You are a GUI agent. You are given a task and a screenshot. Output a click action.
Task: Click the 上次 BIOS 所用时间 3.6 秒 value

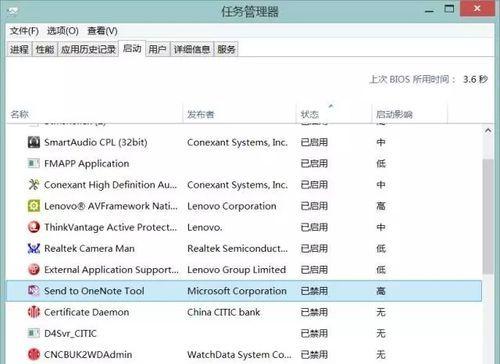[x=475, y=79]
